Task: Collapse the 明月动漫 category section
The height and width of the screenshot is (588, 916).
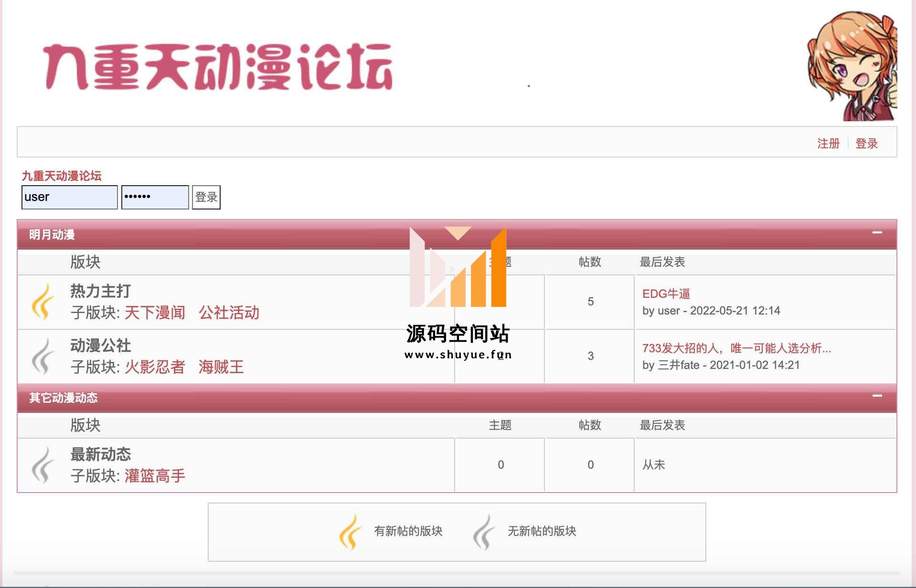Action: (x=877, y=233)
